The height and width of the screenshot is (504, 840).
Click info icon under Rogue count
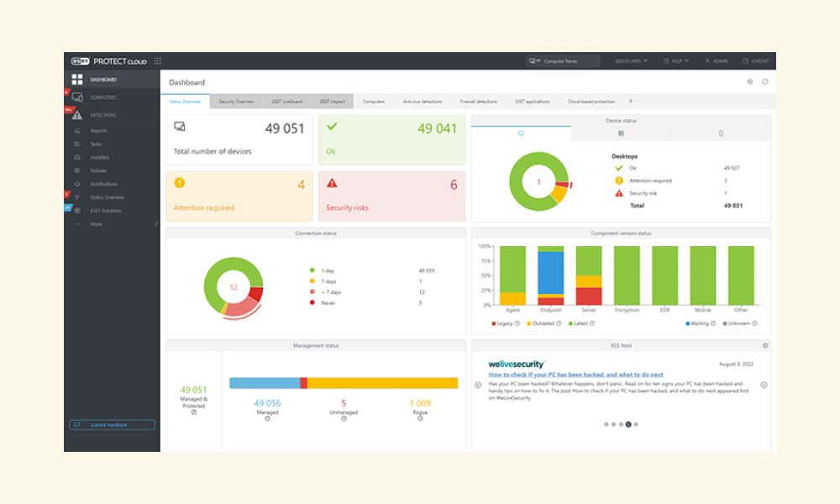tap(421, 419)
